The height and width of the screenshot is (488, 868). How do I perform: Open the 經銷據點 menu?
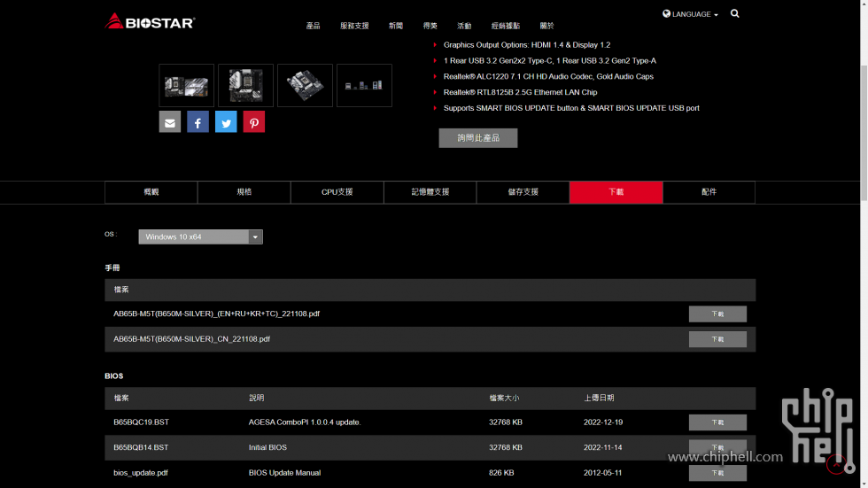[x=506, y=26]
